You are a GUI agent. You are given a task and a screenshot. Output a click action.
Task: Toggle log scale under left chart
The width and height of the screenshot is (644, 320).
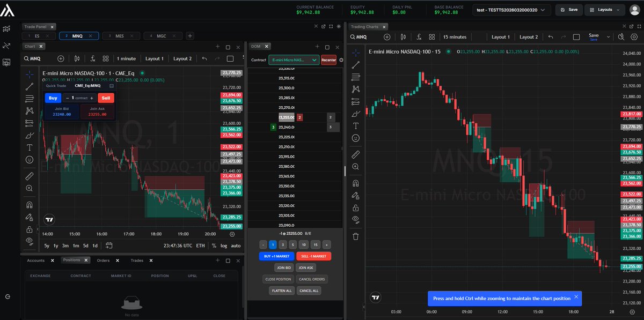(224, 245)
